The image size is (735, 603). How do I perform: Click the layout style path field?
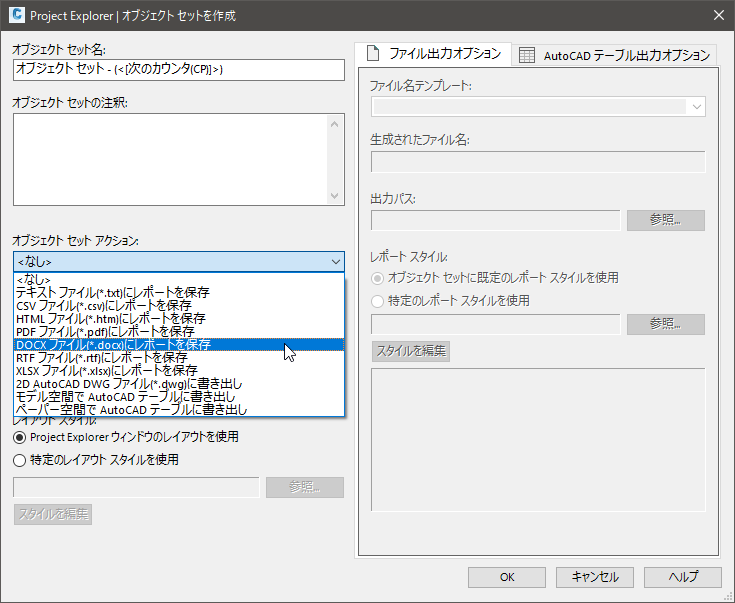pos(136,487)
